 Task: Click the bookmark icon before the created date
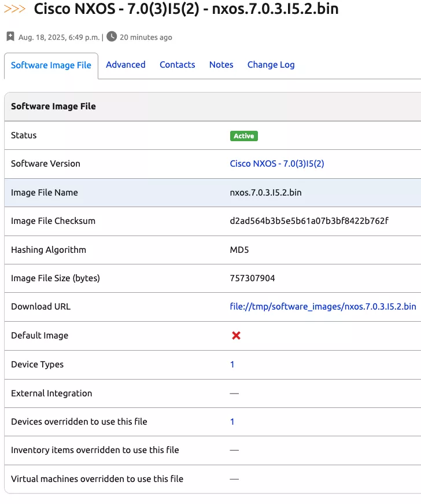point(10,37)
